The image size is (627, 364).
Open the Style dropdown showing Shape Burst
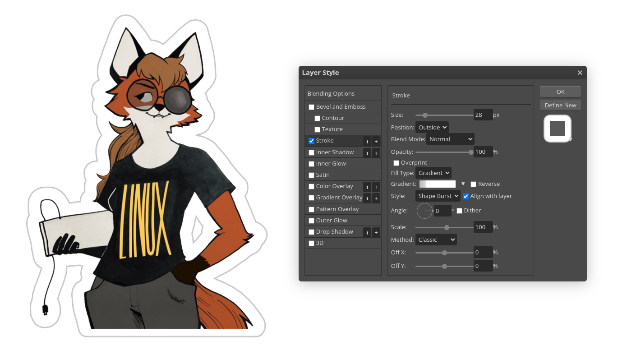pyautogui.click(x=437, y=196)
